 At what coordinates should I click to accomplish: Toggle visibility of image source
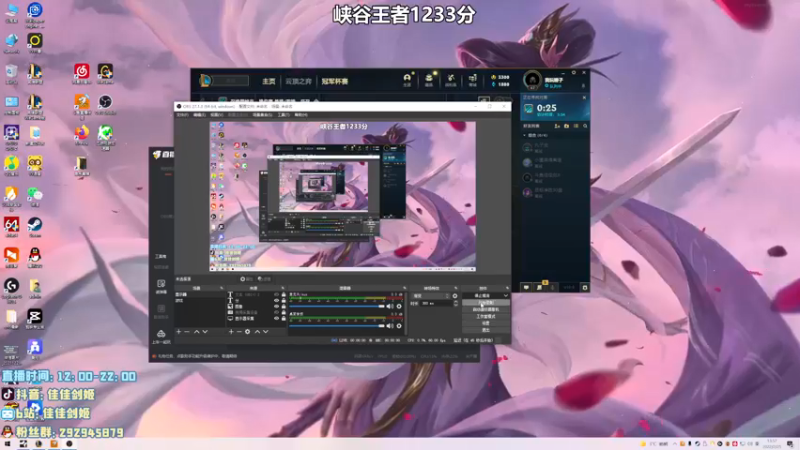click(x=277, y=306)
